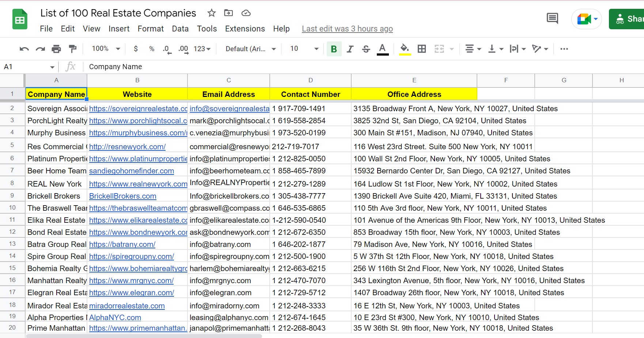Open the name box dropdown arrow
This screenshot has width=644, height=338.
[x=52, y=67]
